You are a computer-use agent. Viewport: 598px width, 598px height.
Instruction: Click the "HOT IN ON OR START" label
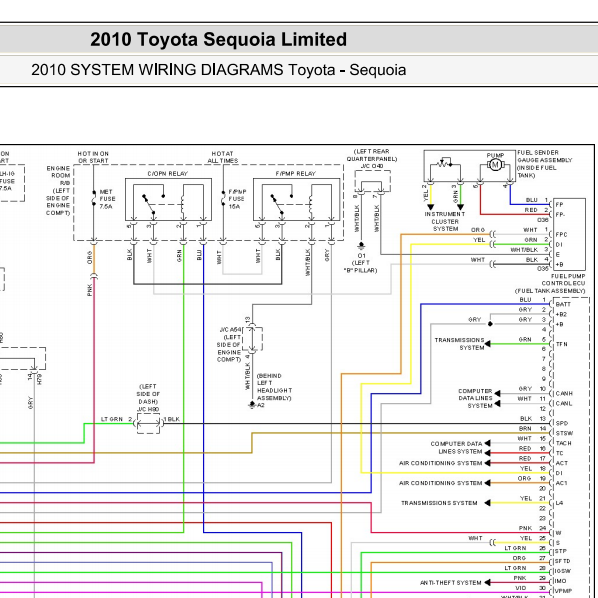[x=93, y=157]
